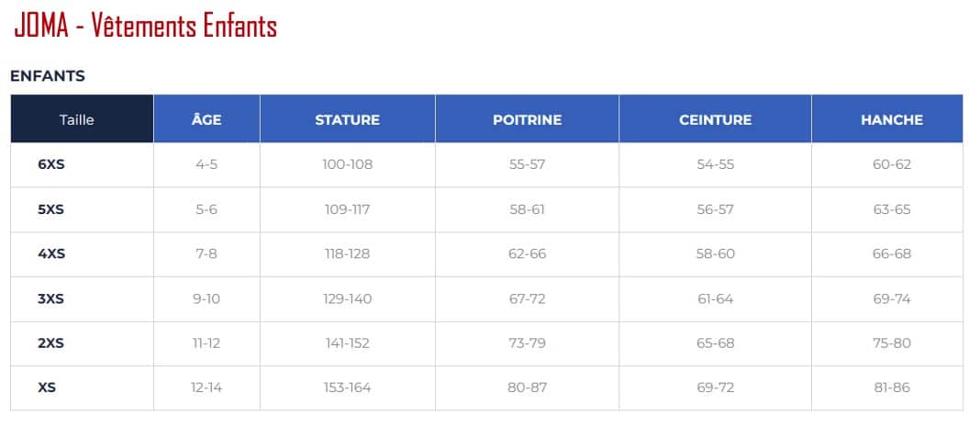This screenshot has width=980, height=427.
Task: Click the 2XS size row label
Action: tap(51, 343)
